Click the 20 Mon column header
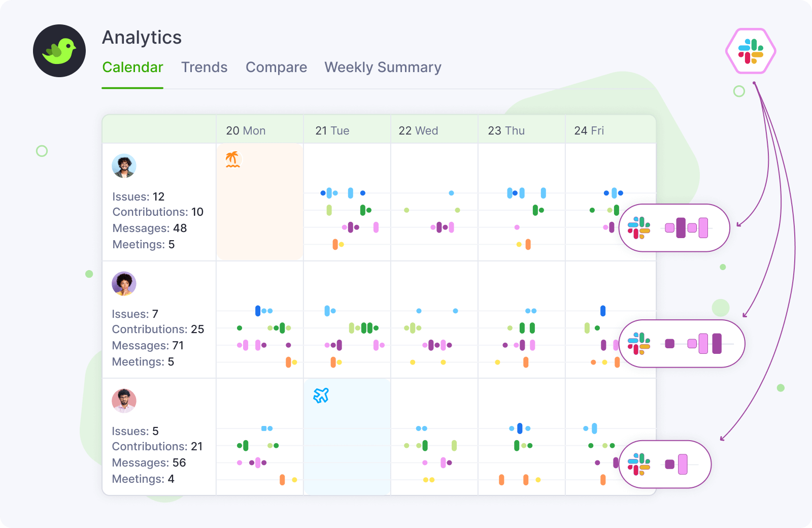Image resolution: width=812 pixels, height=528 pixels. point(246,130)
